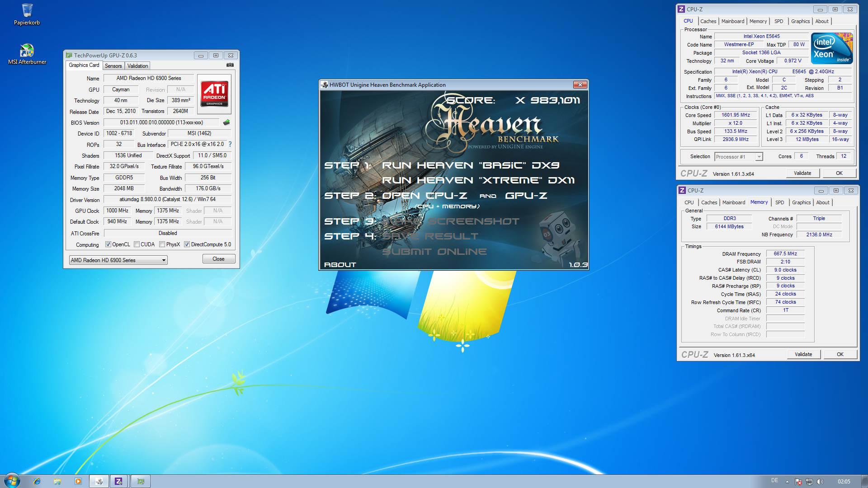Click the ATI Radeon logo in GPU-Z
This screenshot has width=868, height=488.
click(214, 94)
